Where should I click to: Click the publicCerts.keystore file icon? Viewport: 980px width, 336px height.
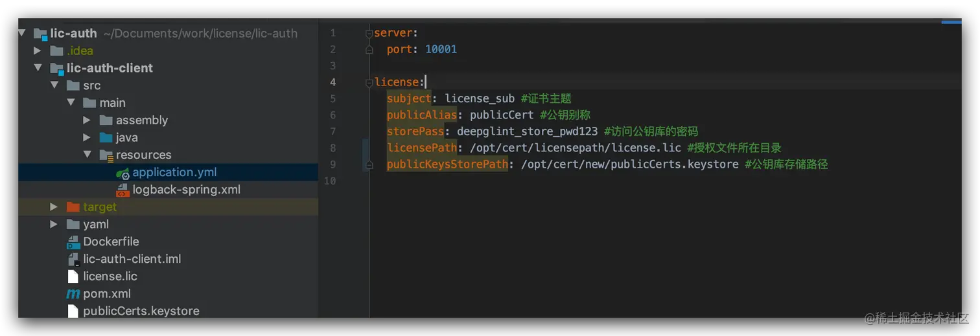(73, 311)
